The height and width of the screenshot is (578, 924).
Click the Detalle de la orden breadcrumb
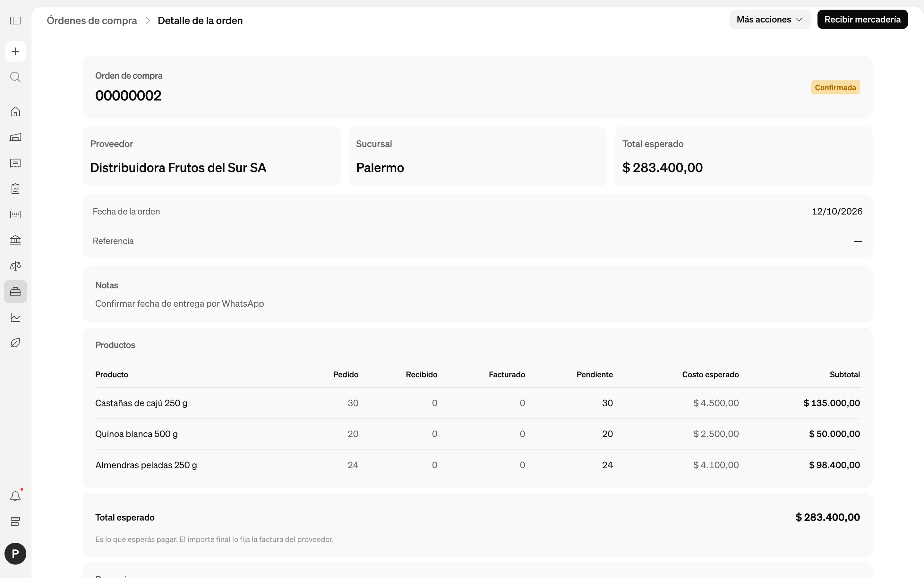(200, 21)
